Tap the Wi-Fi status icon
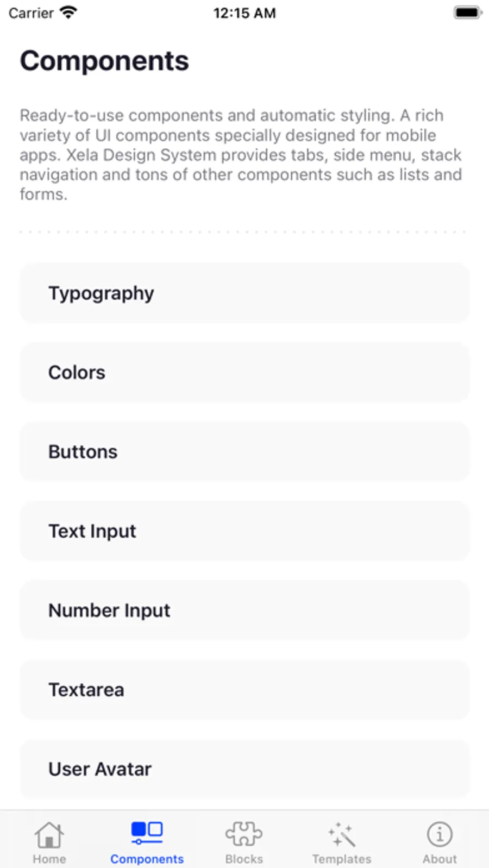 (x=68, y=12)
